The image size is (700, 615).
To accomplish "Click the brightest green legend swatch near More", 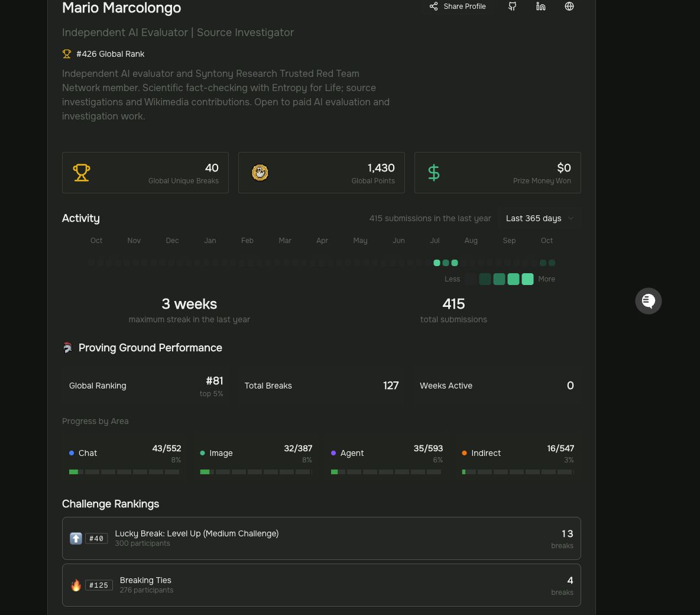I will coord(527,279).
